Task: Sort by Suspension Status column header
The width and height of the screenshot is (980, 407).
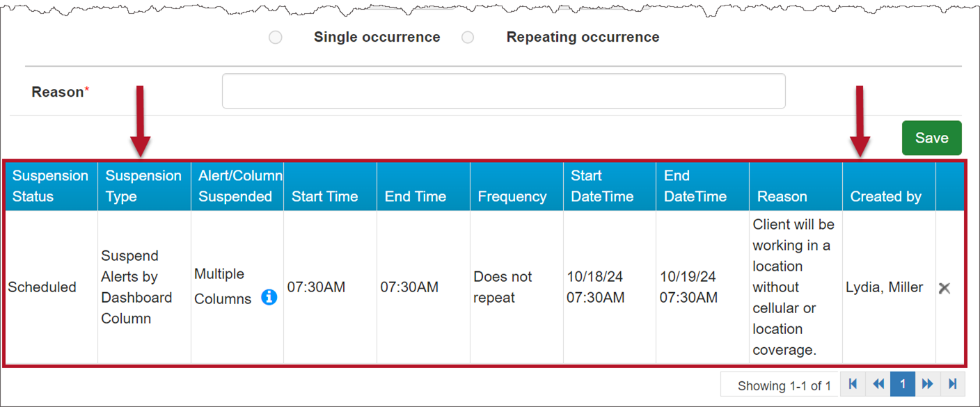Action: point(50,186)
